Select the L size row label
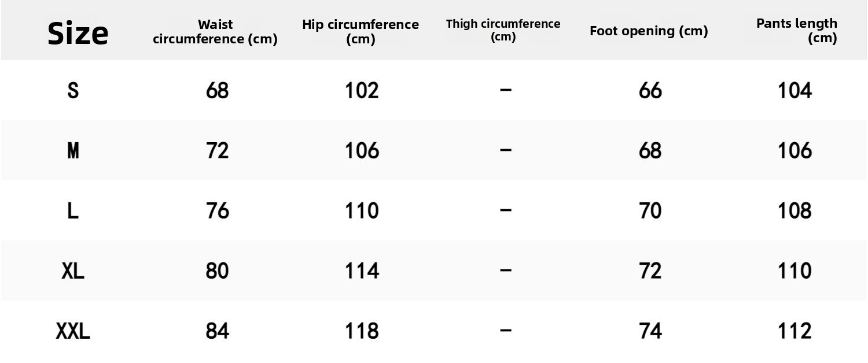The image size is (868, 363). (73, 211)
